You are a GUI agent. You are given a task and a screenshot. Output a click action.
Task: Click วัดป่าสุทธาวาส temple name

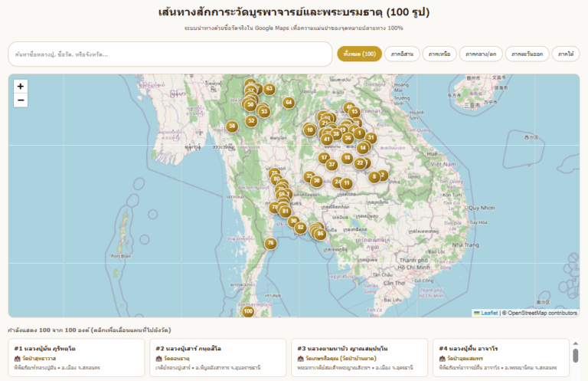point(39,359)
